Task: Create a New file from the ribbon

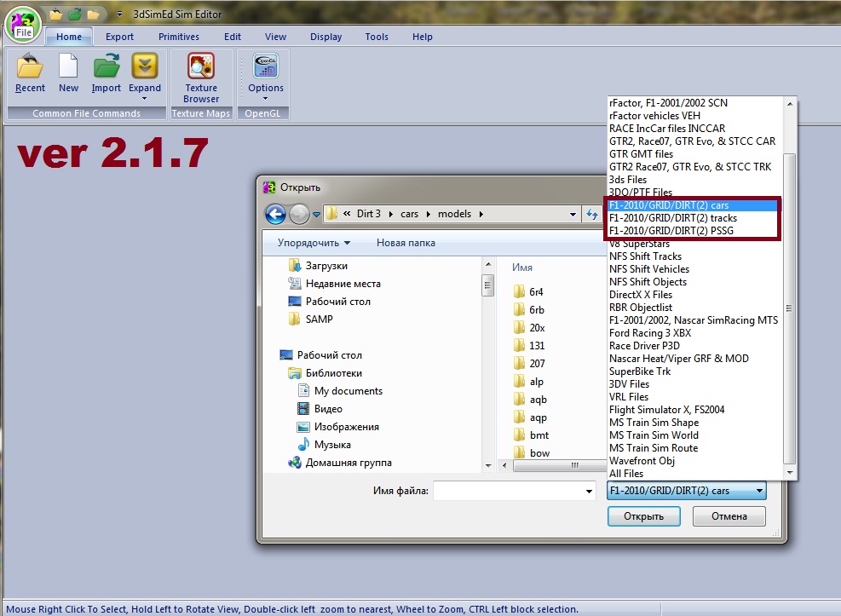Action: tap(69, 73)
